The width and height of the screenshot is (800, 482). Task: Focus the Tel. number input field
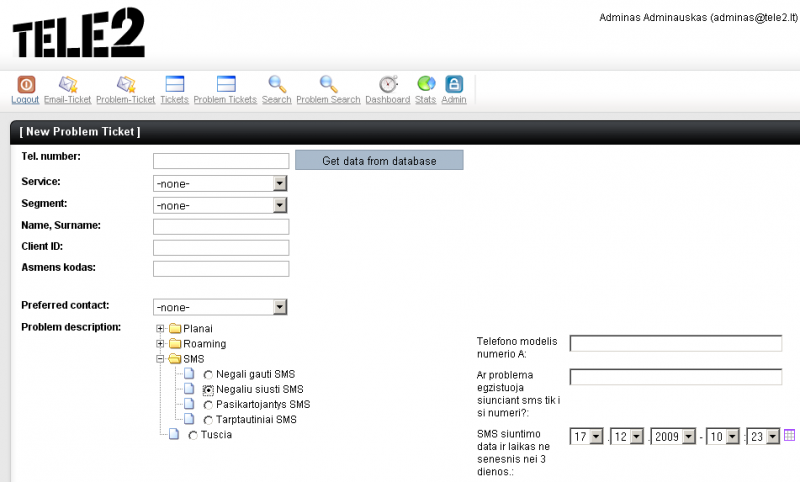221,161
